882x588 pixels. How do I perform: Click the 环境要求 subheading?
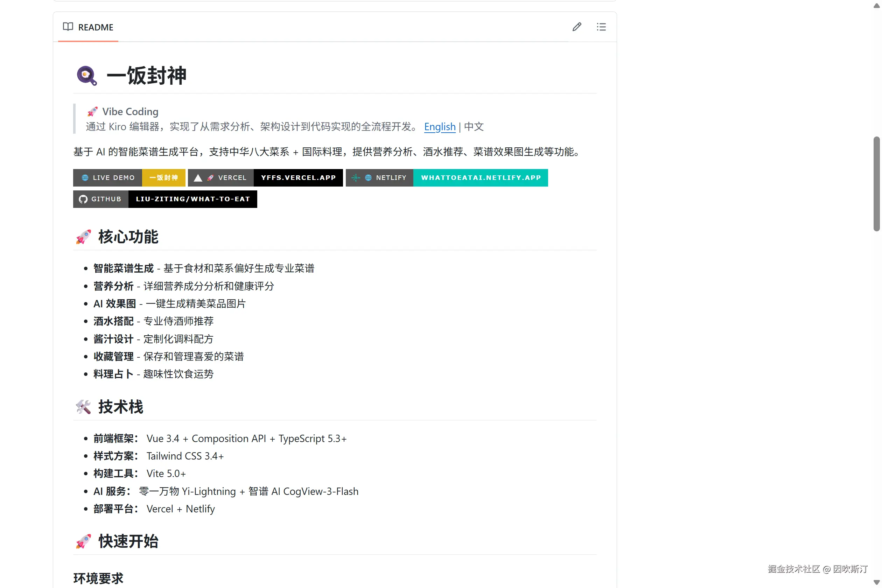[98, 578]
